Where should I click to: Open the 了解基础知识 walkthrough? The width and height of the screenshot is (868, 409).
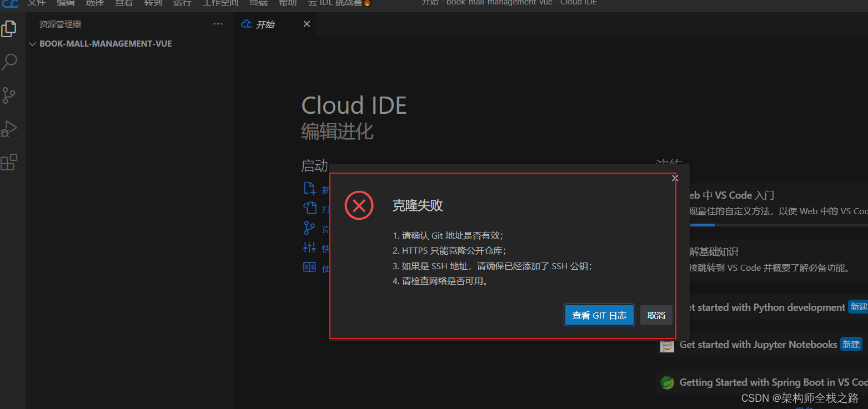pos(777,260)
